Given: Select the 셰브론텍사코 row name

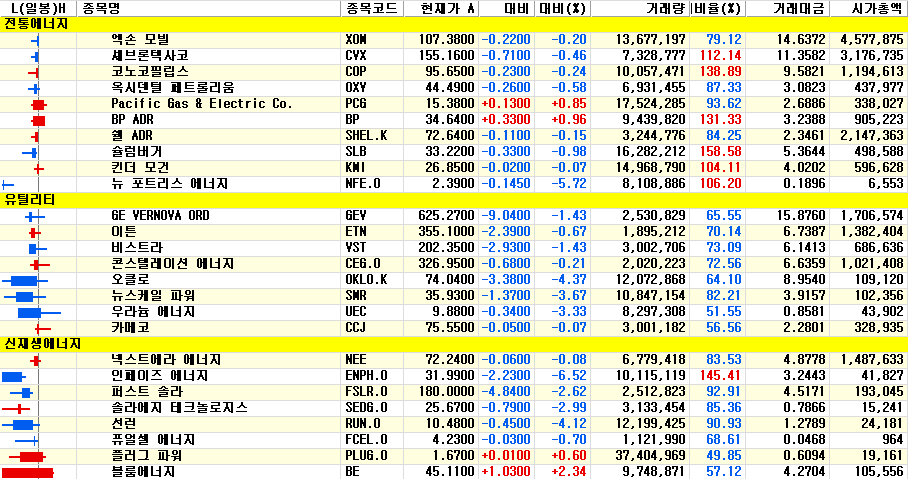Looking at the screenshot, I should point(149,56).
